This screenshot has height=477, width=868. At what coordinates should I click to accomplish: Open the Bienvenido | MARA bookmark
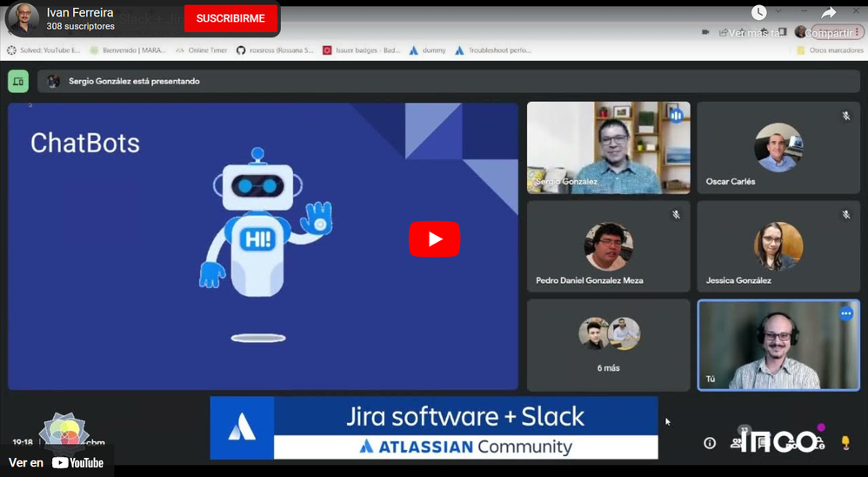[x=128, y=50]
